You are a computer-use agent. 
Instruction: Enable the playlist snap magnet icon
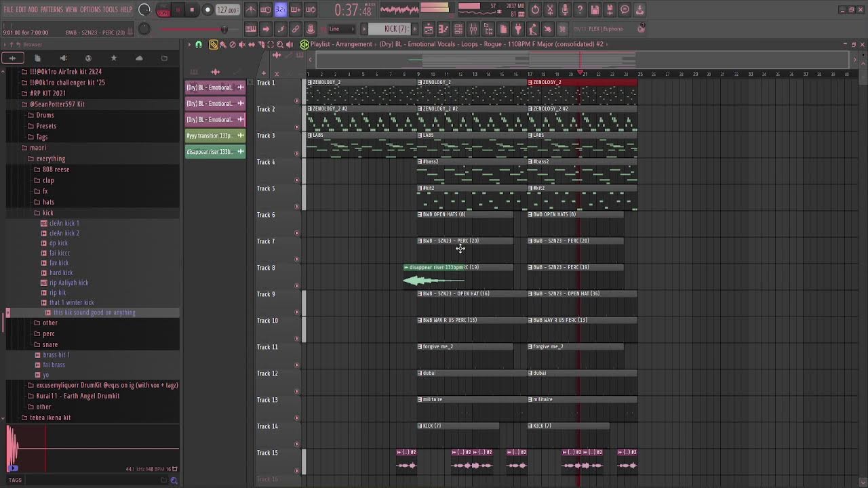click(x=199, y=45)
